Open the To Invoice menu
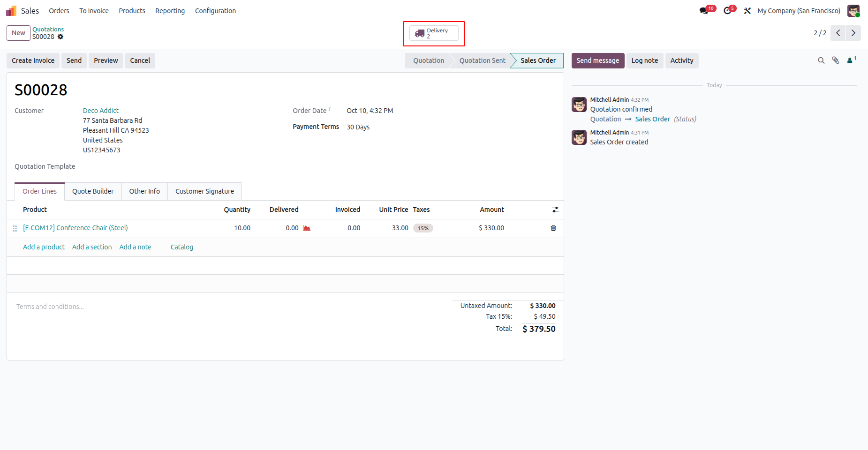Viewport: 868px width, 450px height. (x=94, y=11)
